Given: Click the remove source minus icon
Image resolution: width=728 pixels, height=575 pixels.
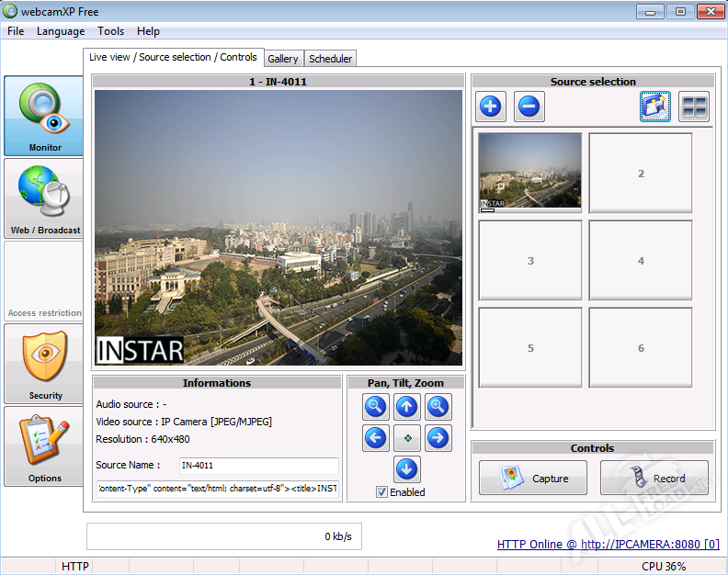Looking at the screenshot, I should click(x=529, y=107).
